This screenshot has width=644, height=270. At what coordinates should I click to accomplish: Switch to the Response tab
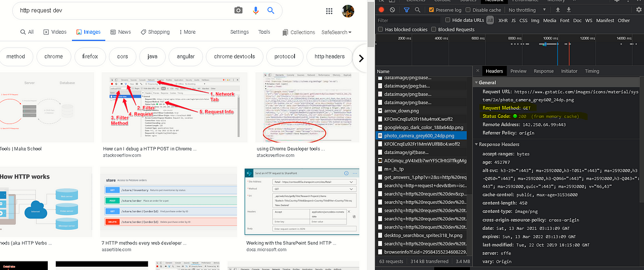[544, 71]
